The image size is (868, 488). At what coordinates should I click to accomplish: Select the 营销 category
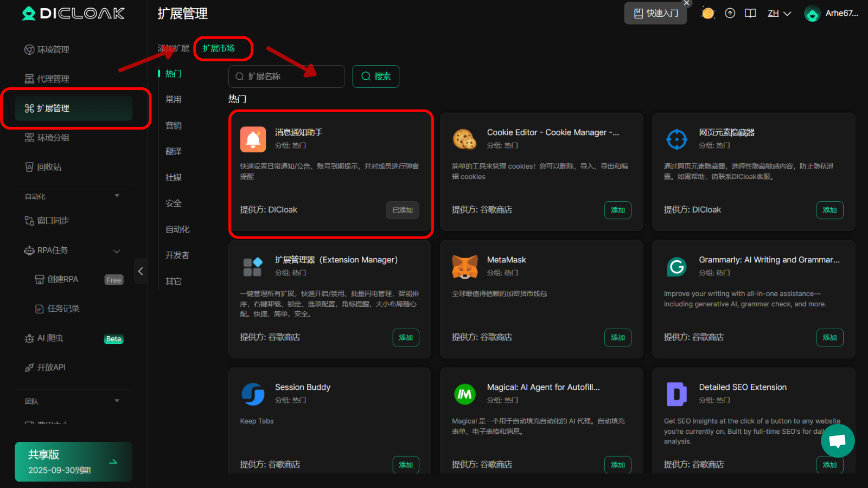174,126
